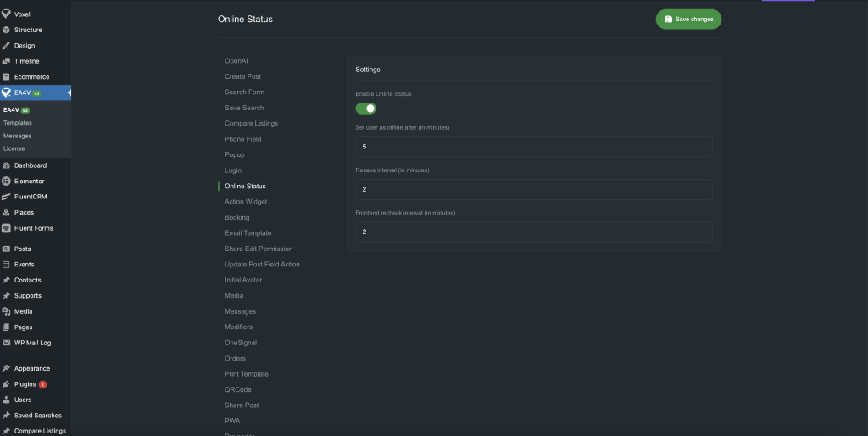868x436 pixels.
Task: Switch to the Booking settings tab
Action: [237, 217]
